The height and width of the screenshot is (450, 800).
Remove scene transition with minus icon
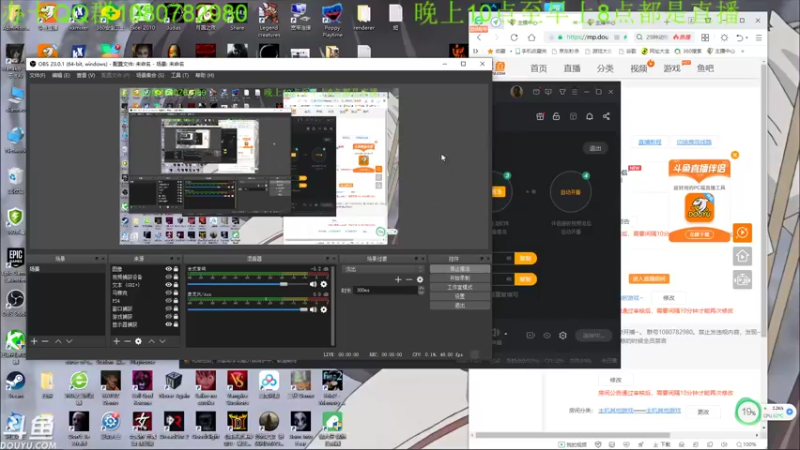click(409, 280)
